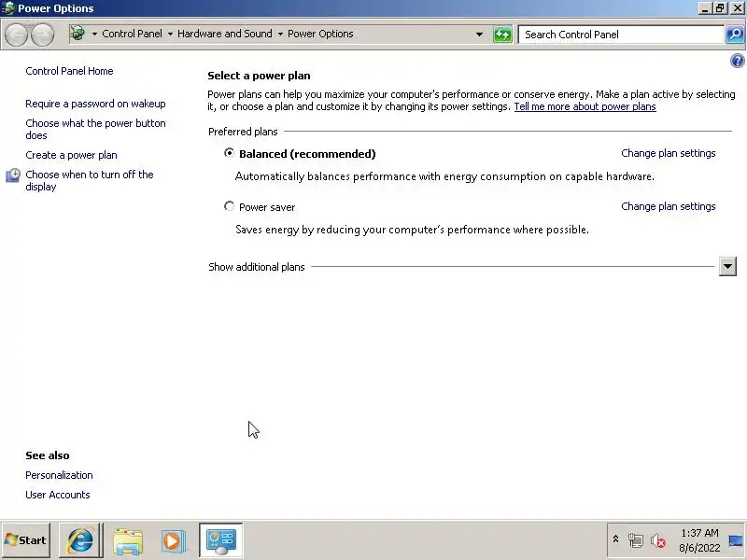747x560 pixels.
Task: Click the Forward navigation arrow
Action: click(x=42, y=35)
